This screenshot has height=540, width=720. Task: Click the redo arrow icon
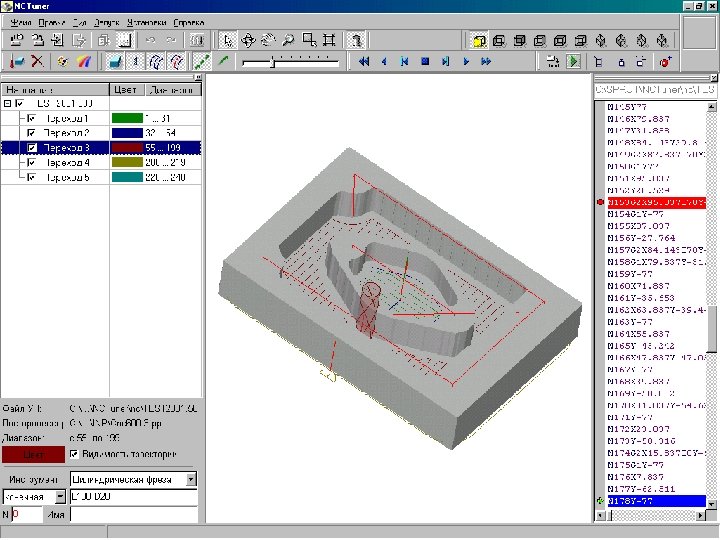point(171,40)
